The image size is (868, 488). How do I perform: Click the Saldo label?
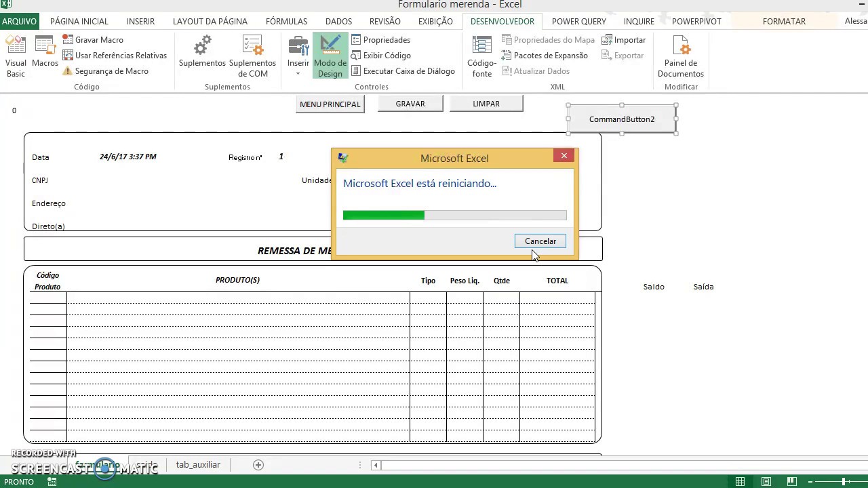(654, 287)
